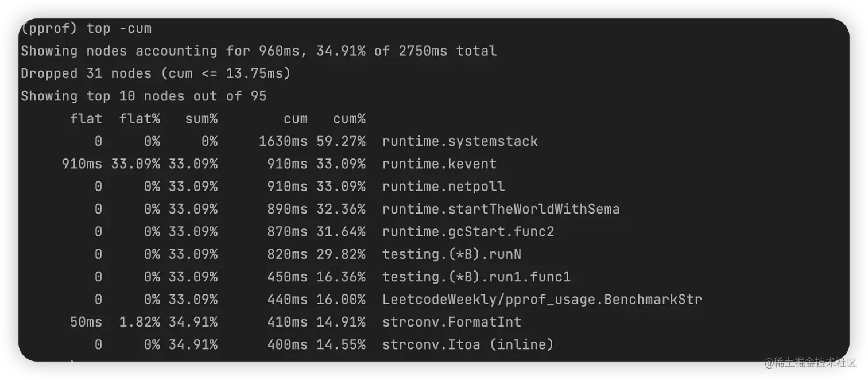Click the strconv.Itoa (inline) entry

click(x=467, y=345)
